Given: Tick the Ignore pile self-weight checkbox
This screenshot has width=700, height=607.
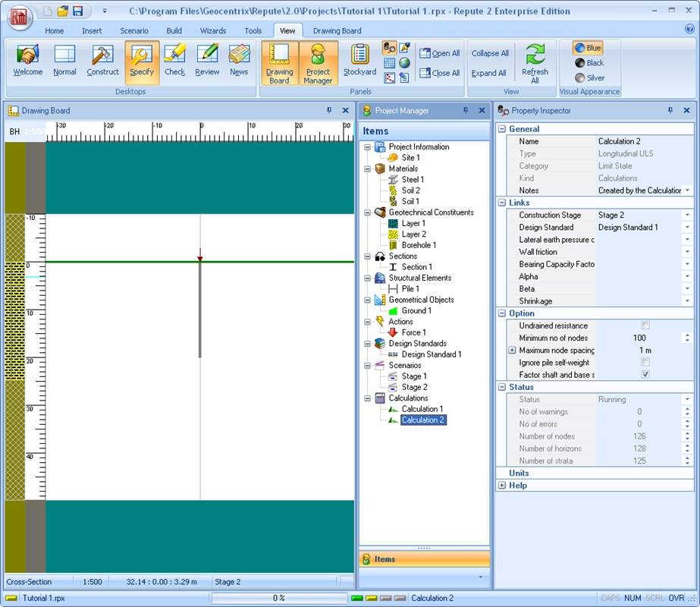Looking at the screenshot, I should pos(645,362).
